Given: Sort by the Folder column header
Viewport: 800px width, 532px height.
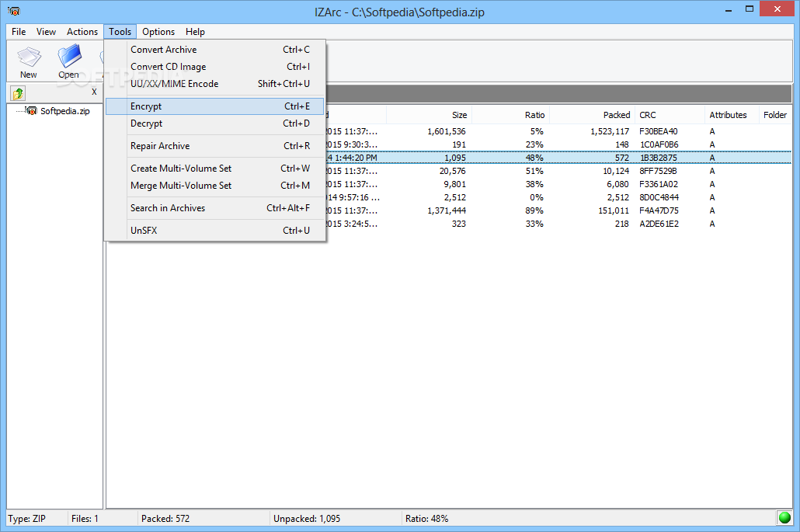Looking at the screenshot, I should [775, 115].
